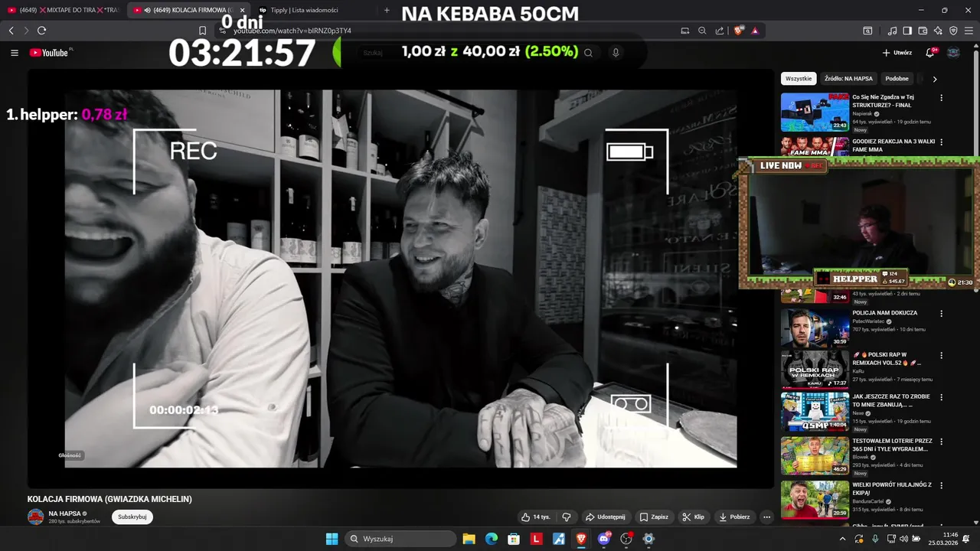Click the taskbar Wyszukaj search box

coord(400,539)
